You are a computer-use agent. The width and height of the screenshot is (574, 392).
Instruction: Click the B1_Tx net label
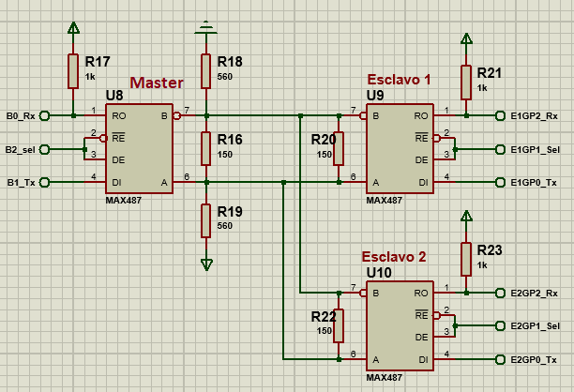coord(22,182)
